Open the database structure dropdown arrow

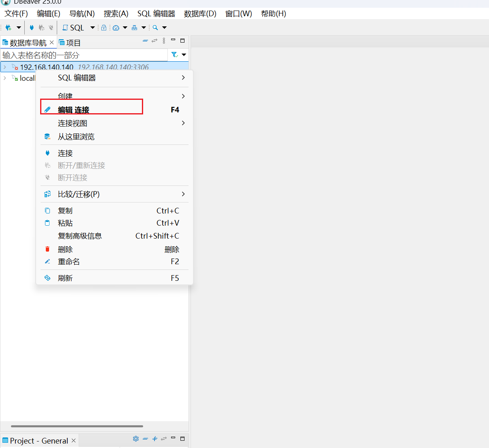pos(144,28)
